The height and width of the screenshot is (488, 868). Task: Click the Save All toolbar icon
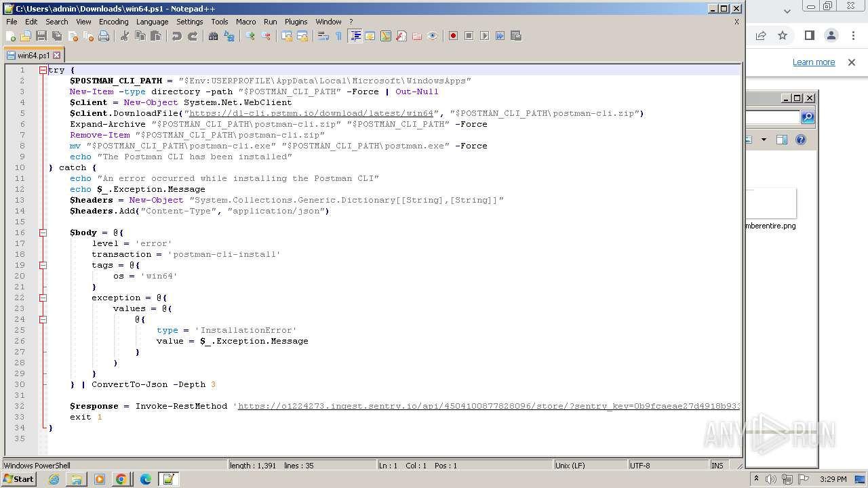pos(57,36)
